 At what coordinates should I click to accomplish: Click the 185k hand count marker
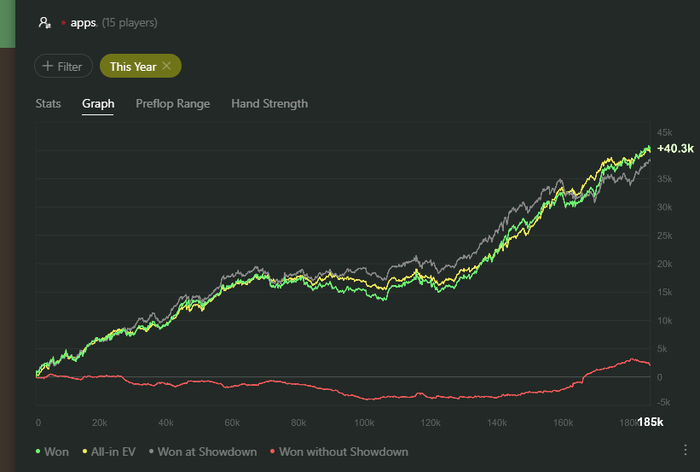click(651, 422)
